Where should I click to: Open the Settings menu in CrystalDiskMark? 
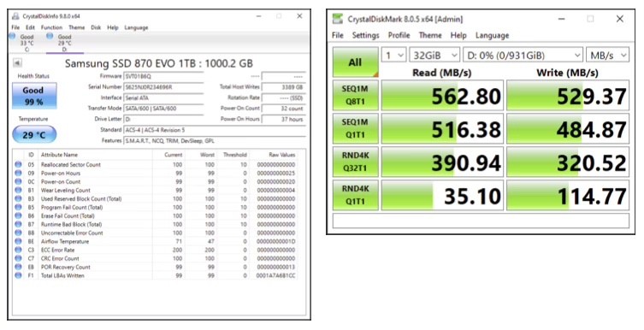(365, 35)
